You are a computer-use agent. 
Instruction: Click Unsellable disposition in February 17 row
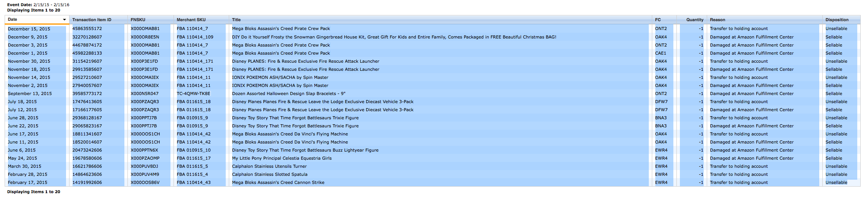click(836, 182)
